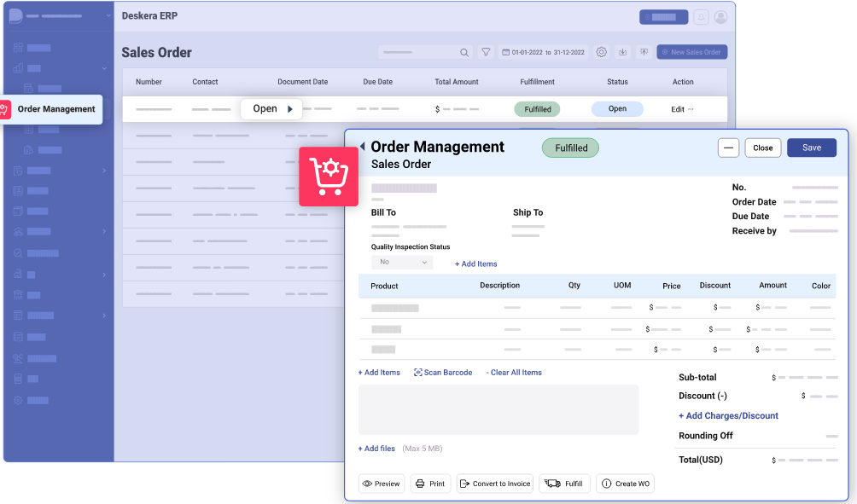The height and width of the screenshot is (504, 857).
Task: Open Add Charges/Discount
Action: [728, 415]
